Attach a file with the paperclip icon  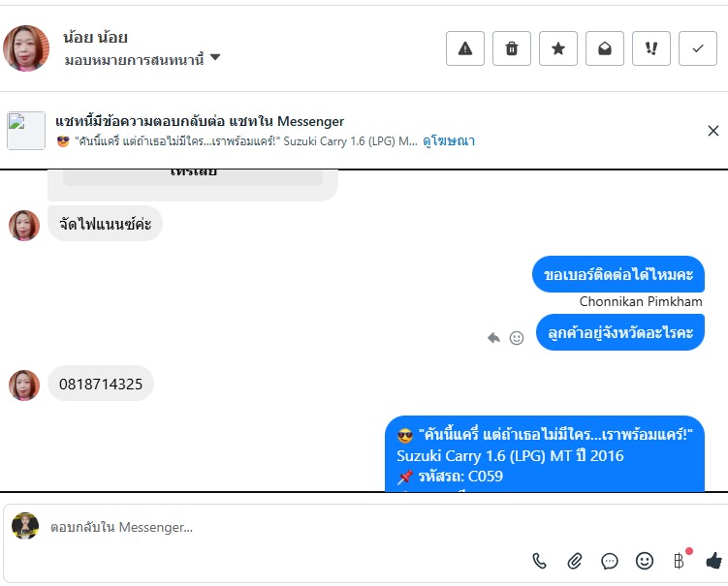575,561
